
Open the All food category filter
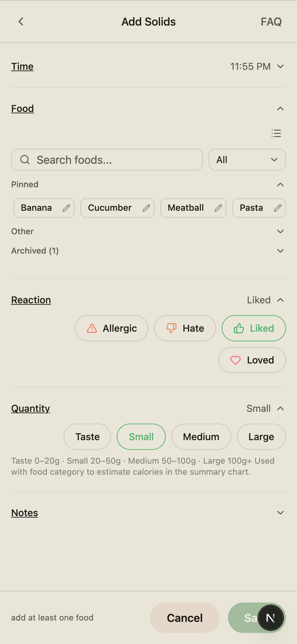point(247,160)
